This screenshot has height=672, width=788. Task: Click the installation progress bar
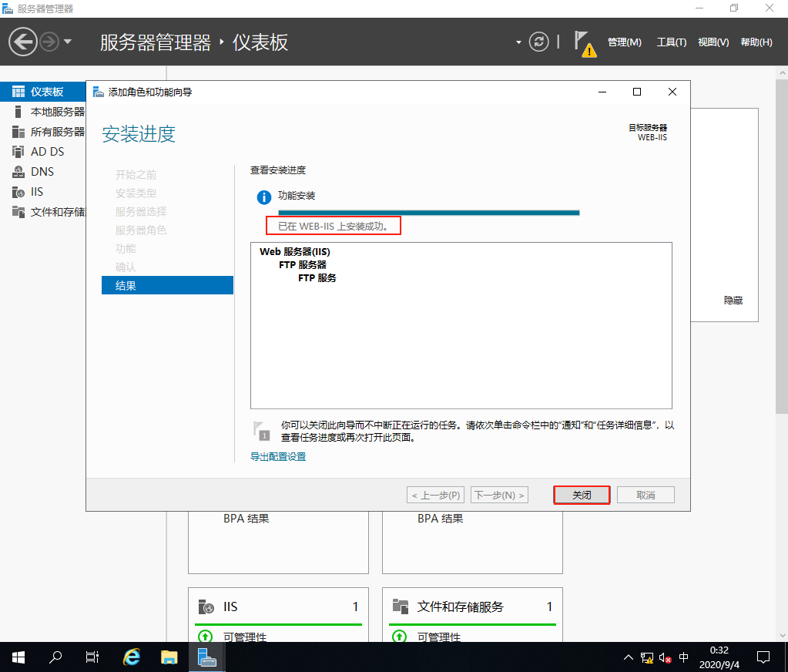(429, 213)
